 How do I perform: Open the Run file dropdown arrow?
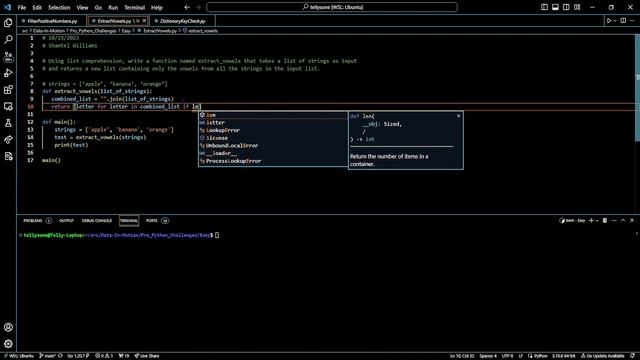point(615,21)
